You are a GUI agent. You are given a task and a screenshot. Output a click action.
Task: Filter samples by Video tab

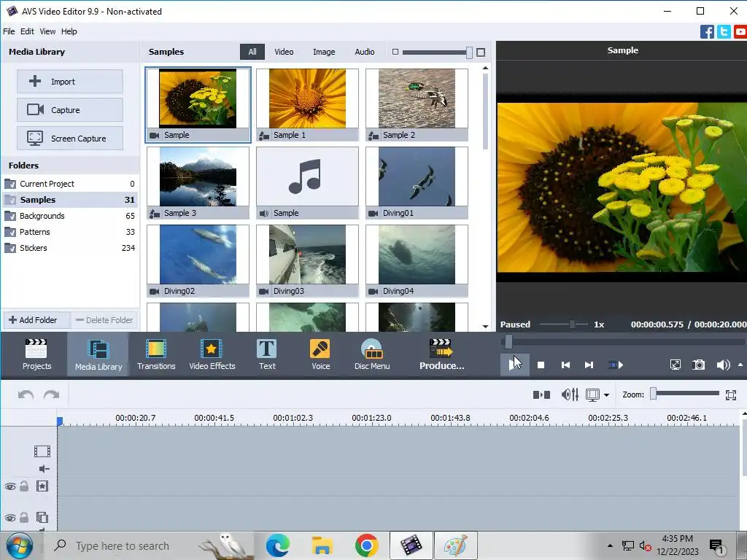284,52
